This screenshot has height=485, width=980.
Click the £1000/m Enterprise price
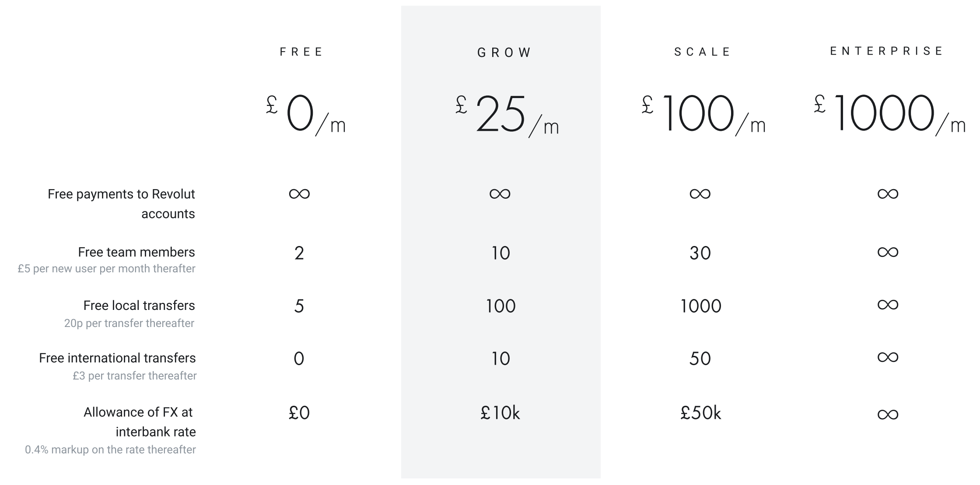click(x=889, y=115)
